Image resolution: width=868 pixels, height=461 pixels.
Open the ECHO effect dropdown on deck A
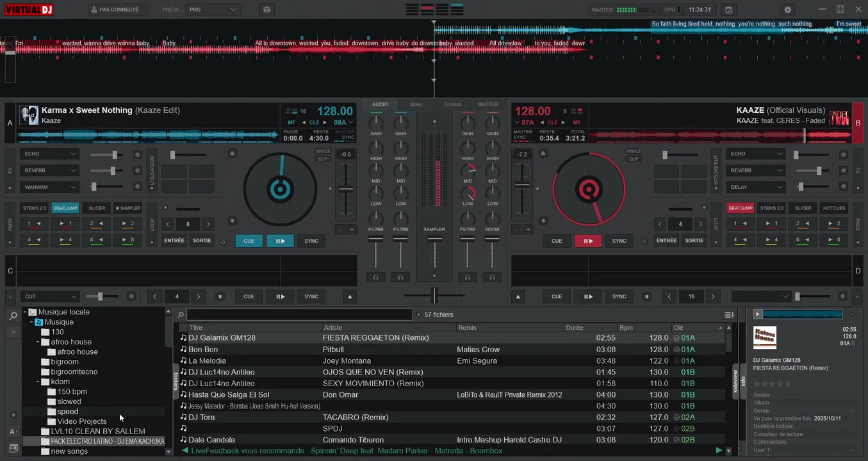[x=51, y=154]
